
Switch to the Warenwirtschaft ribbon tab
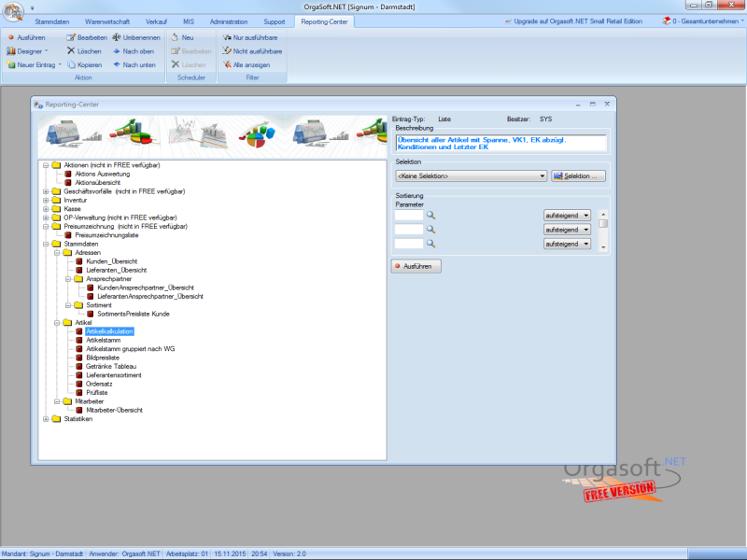[x=109, y=21]
